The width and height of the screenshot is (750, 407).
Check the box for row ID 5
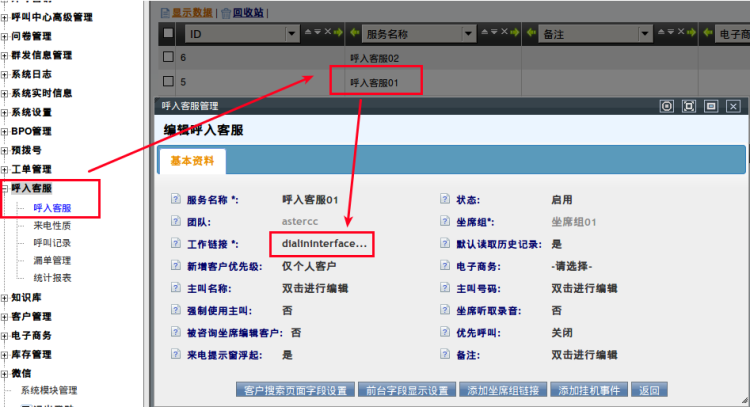point(168,82)
